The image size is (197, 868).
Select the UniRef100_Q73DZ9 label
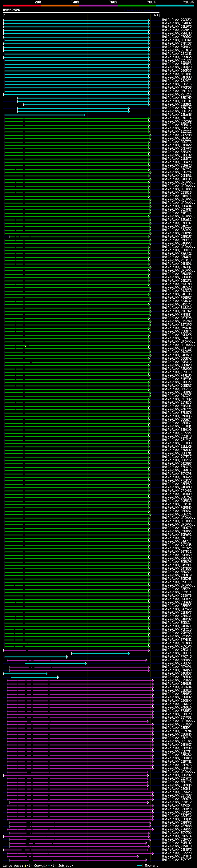[177, 680]
